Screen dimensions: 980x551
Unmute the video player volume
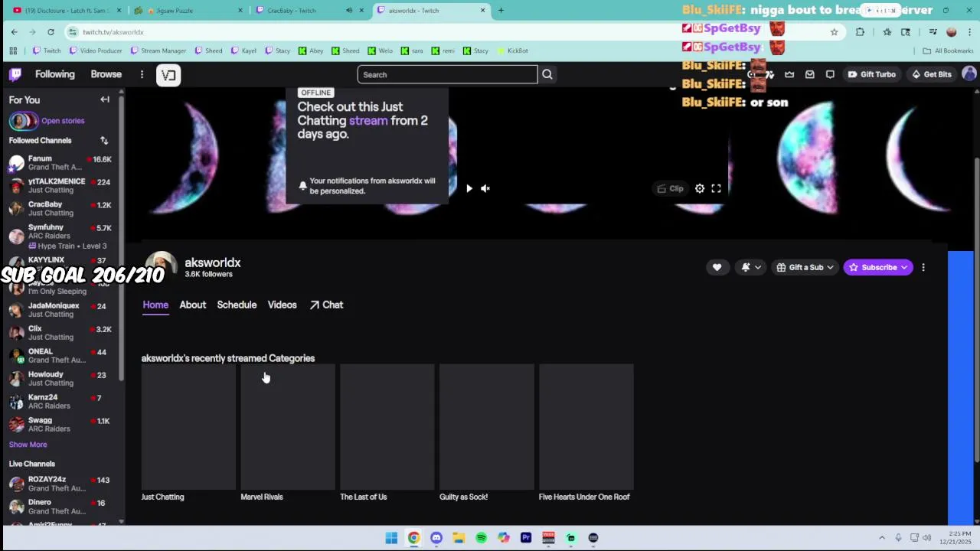[485, 188]
